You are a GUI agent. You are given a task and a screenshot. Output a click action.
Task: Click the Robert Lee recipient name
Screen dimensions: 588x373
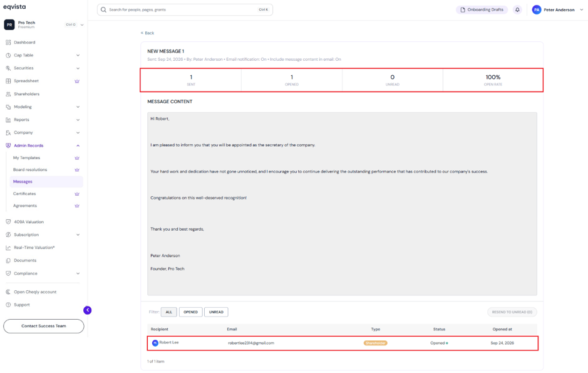click(168, 342)
